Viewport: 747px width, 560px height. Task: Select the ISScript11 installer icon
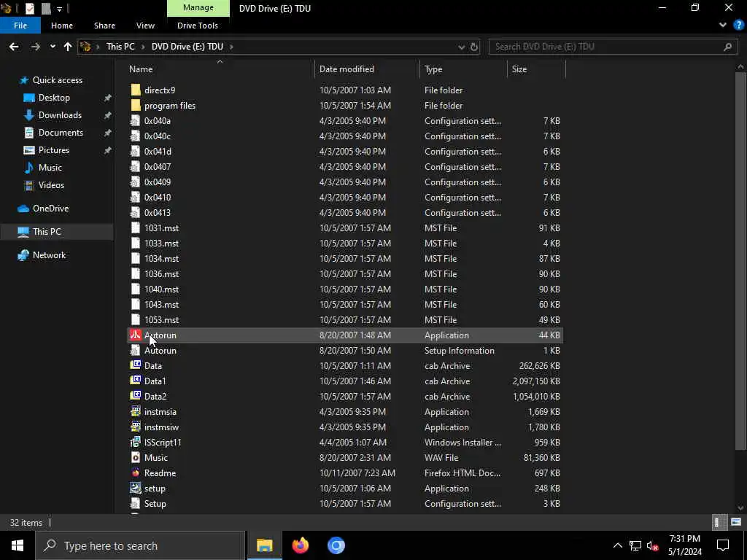[x=136, y=442]
